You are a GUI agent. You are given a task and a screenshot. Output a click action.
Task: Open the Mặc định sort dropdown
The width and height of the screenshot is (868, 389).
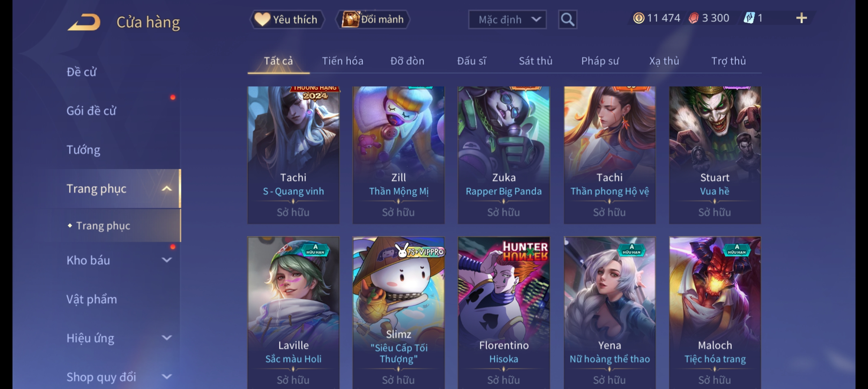click(x=507, y=19)
